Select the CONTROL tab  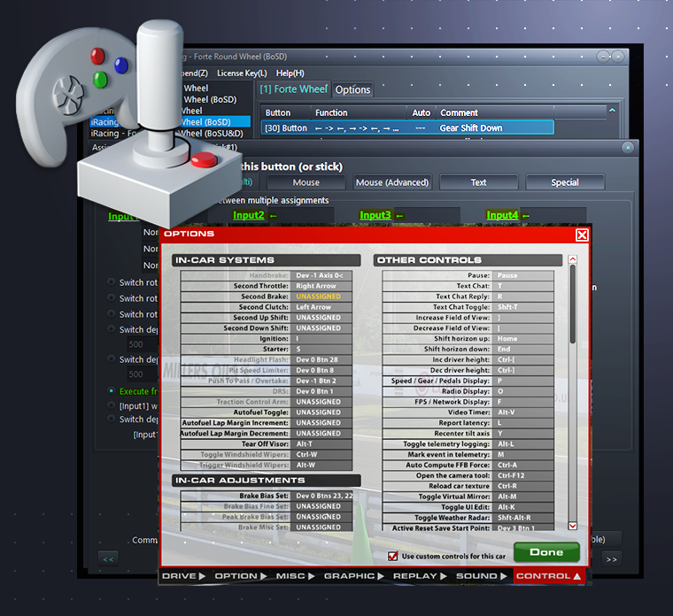point(548,575)
